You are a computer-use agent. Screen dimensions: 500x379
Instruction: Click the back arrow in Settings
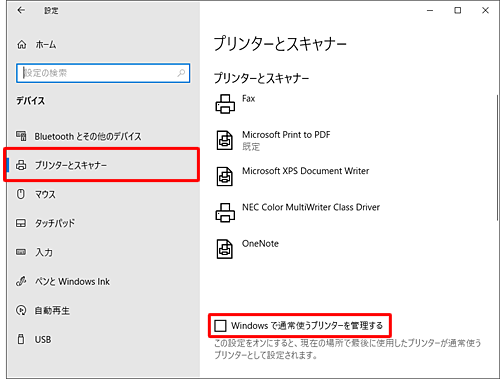click(x=21, y=10)
